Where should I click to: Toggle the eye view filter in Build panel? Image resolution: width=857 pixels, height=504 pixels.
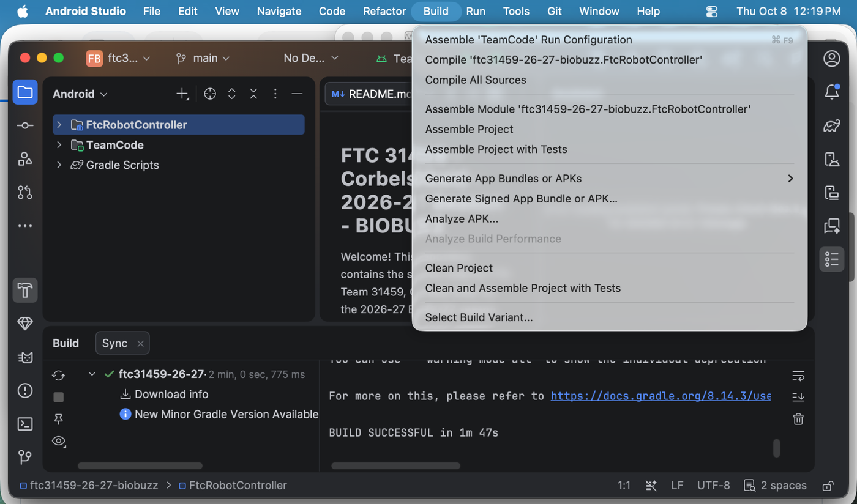click(59, 441)
